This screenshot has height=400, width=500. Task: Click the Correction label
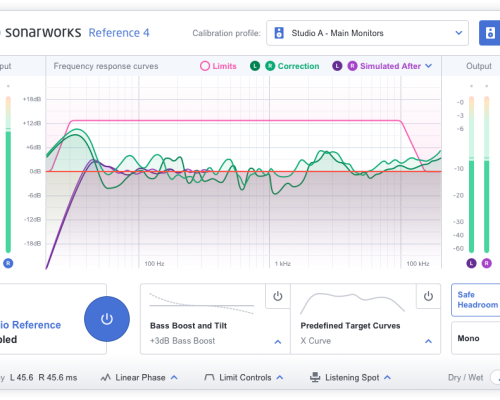298,66
